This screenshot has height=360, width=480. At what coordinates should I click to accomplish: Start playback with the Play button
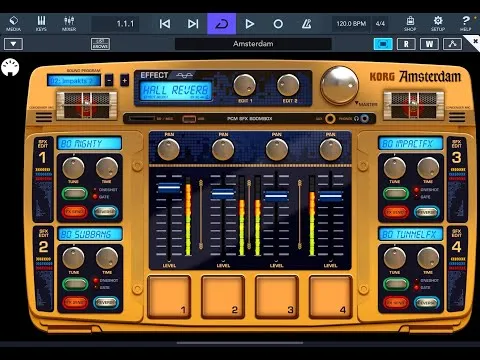coord(250,24)
